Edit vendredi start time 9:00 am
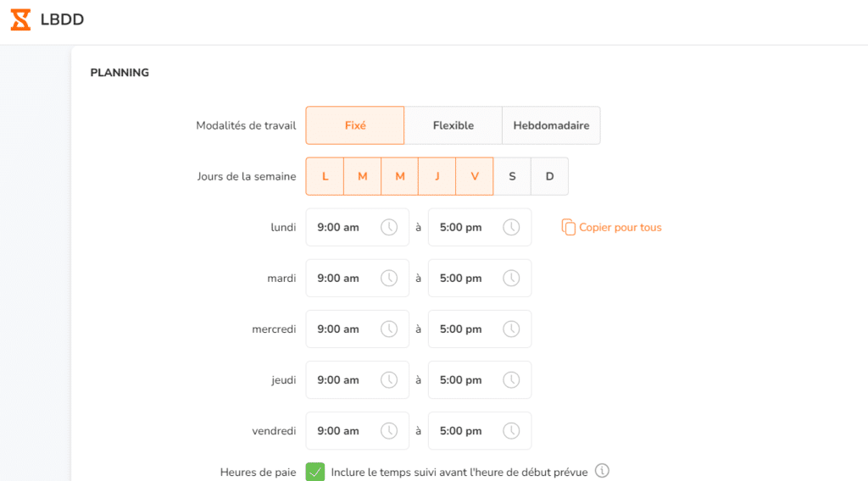 pos(357,431)
